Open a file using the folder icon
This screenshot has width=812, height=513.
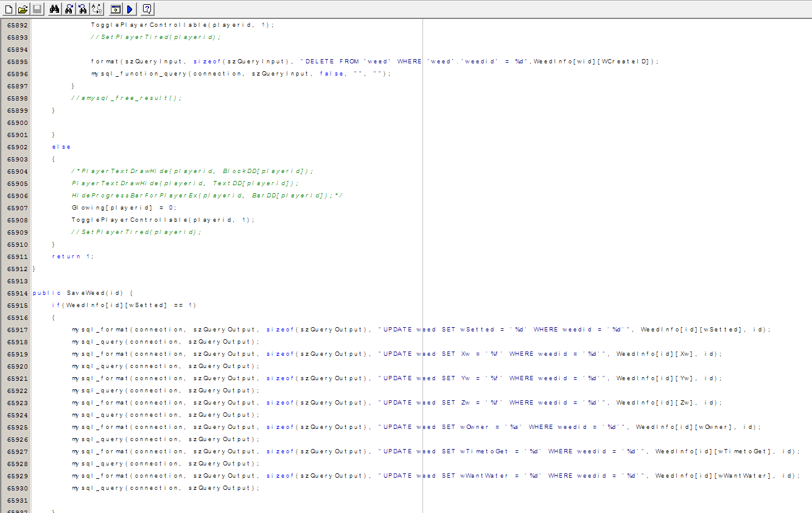pos(23,9)
